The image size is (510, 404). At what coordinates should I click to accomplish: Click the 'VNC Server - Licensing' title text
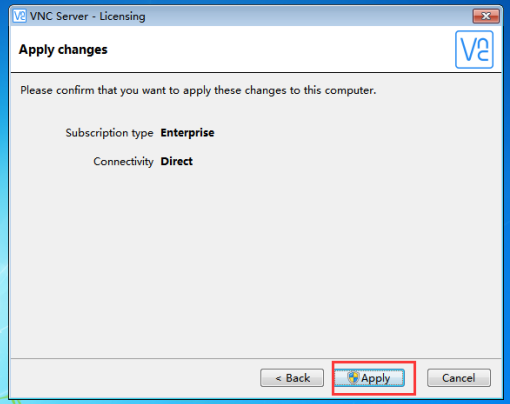pyautogui.click(x=88, y=16)
